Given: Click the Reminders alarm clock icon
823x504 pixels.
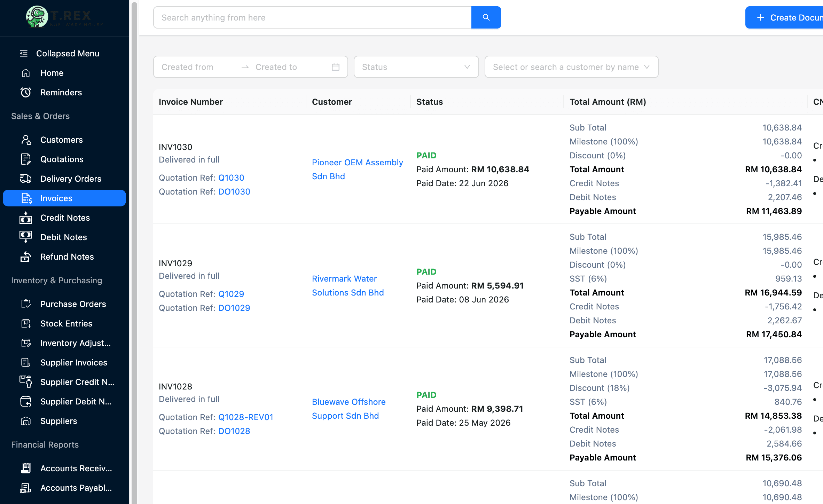Looking at the screenshot, I should pyautogui.click(x=26, y=92).
